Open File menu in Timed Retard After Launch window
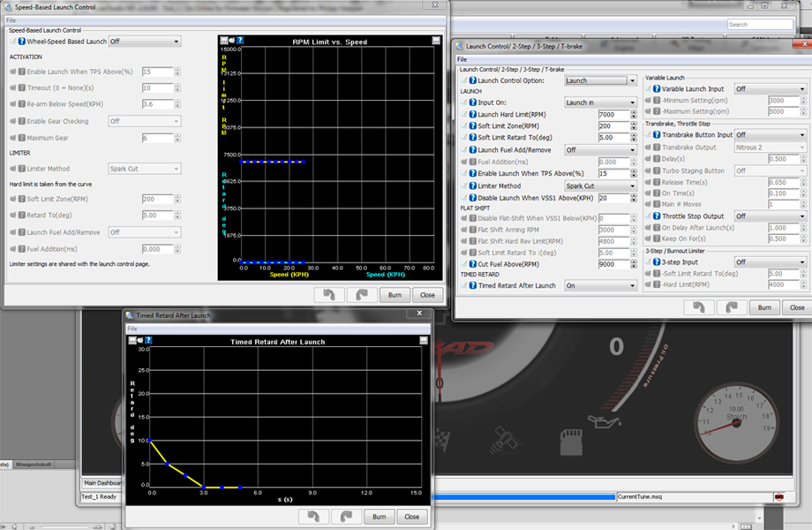 132,329
